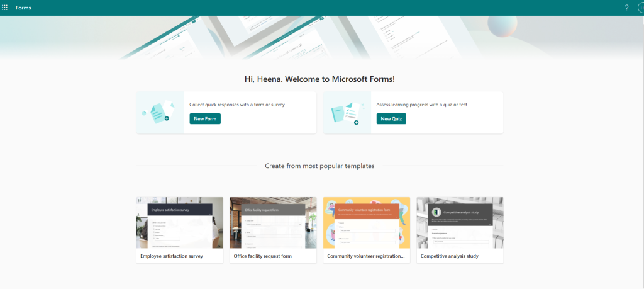
Task: Click the Forms title in header
Action: (x=23, y=8)
